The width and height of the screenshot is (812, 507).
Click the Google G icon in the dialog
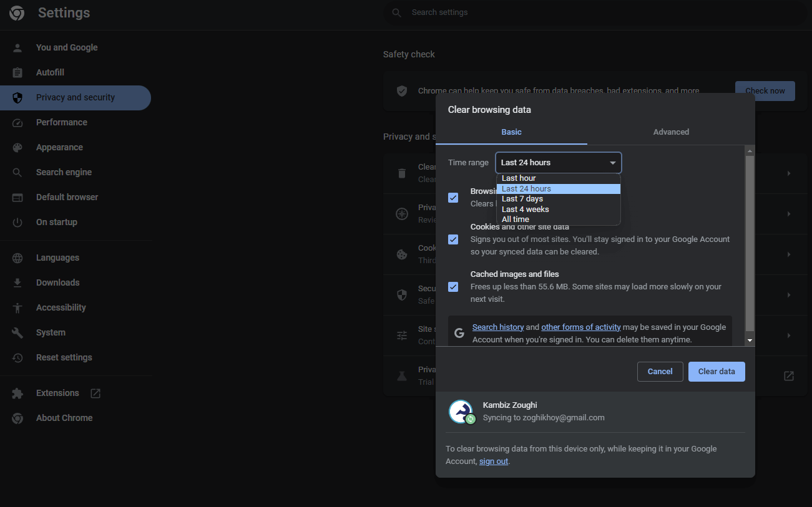click(459, 333)
